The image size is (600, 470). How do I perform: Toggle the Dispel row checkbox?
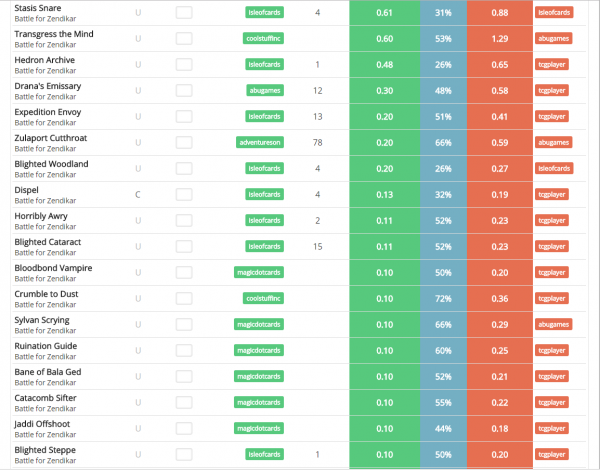(183, 195)
